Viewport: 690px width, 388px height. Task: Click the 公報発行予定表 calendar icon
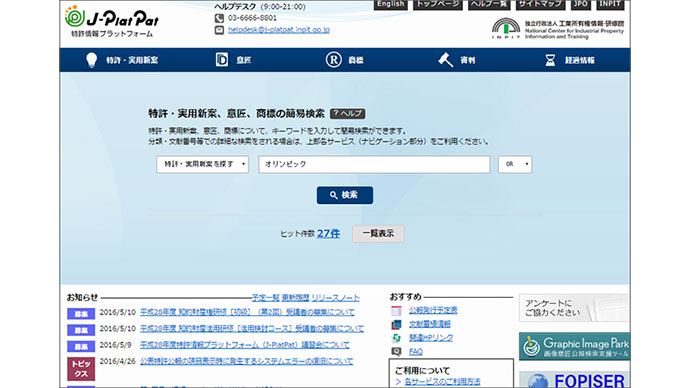coord(396,311)
